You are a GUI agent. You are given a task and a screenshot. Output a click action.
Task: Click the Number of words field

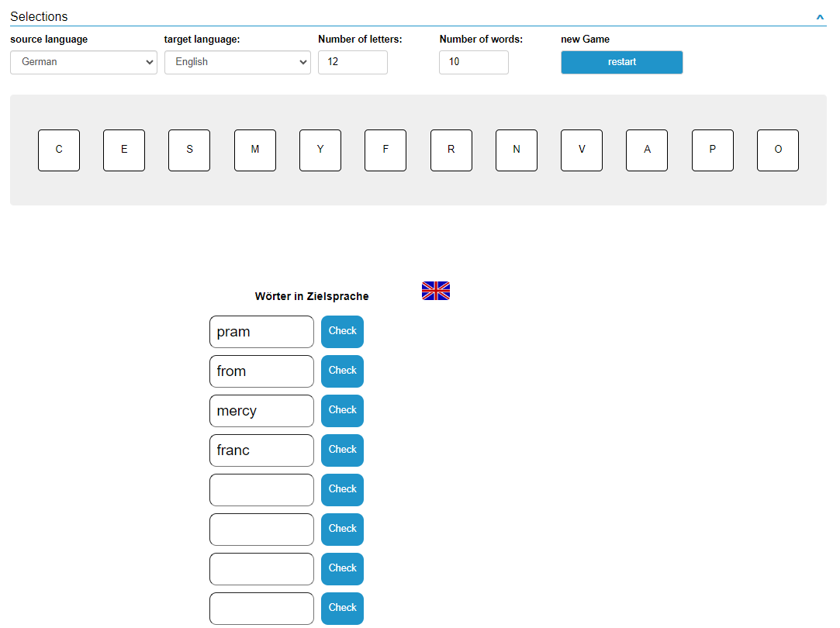pos(473,62)
